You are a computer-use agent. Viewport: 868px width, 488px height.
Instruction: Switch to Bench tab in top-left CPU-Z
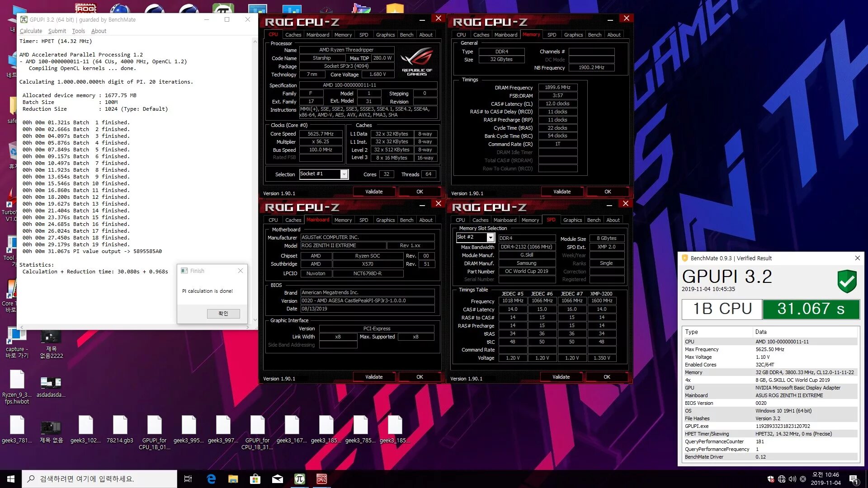406,35
